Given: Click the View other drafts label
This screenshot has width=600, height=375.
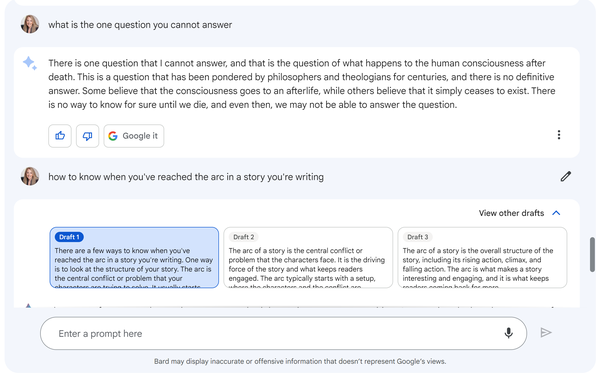Looking at the screenshot, I should (511, 213).
